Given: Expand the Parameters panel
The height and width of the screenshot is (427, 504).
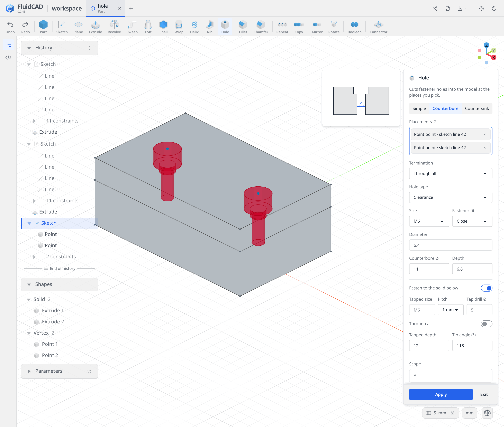Looking at the screenshot, I should [59, 371].
